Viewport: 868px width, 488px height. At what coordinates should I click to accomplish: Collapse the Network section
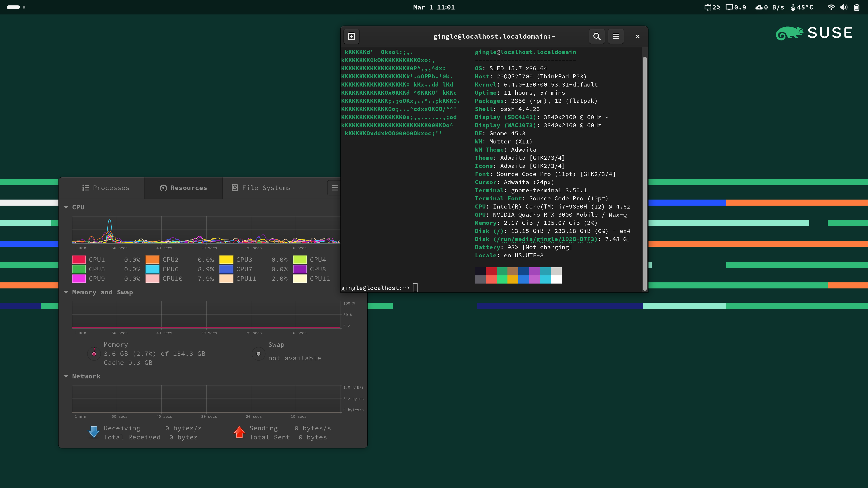[66, 376]
